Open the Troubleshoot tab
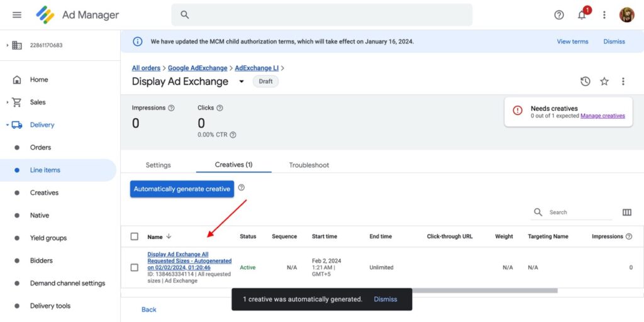The width and height of the screenshot is (644, 322). [309, 165]
